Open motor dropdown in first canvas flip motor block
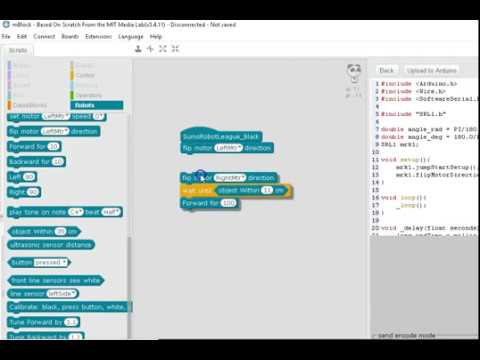This screenshot has width=480, height=360. (228, 148)
